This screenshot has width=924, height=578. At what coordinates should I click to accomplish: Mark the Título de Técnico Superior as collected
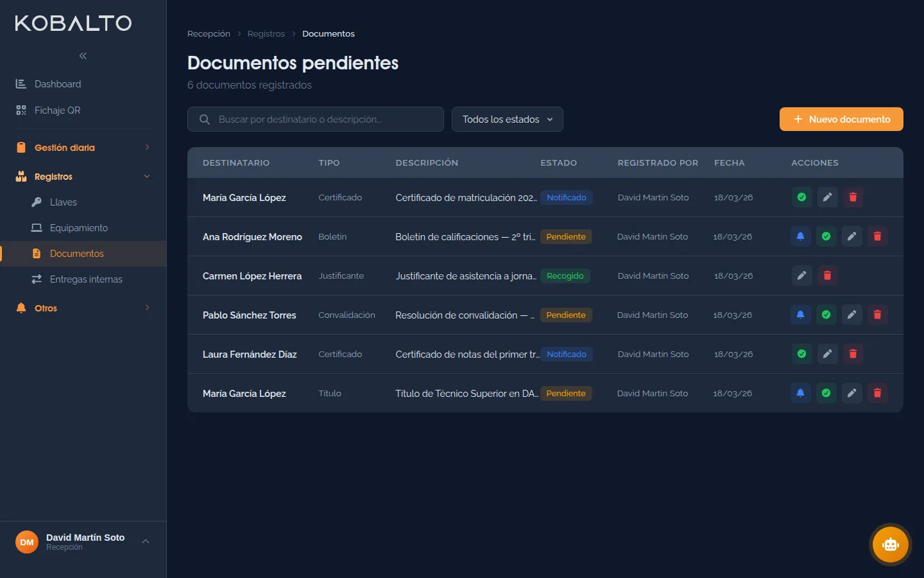click(x=826, y=393)
